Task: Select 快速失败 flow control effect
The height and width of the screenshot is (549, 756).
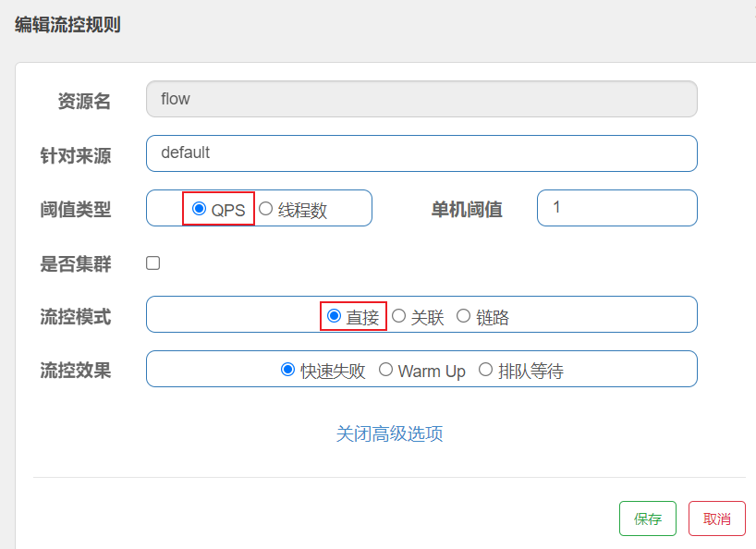Action: 287,370
